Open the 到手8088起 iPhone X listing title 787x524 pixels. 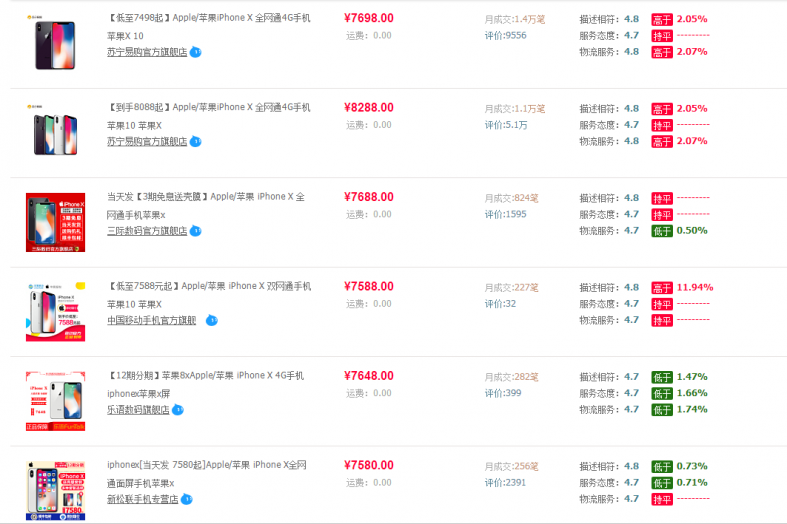[209, 116]
